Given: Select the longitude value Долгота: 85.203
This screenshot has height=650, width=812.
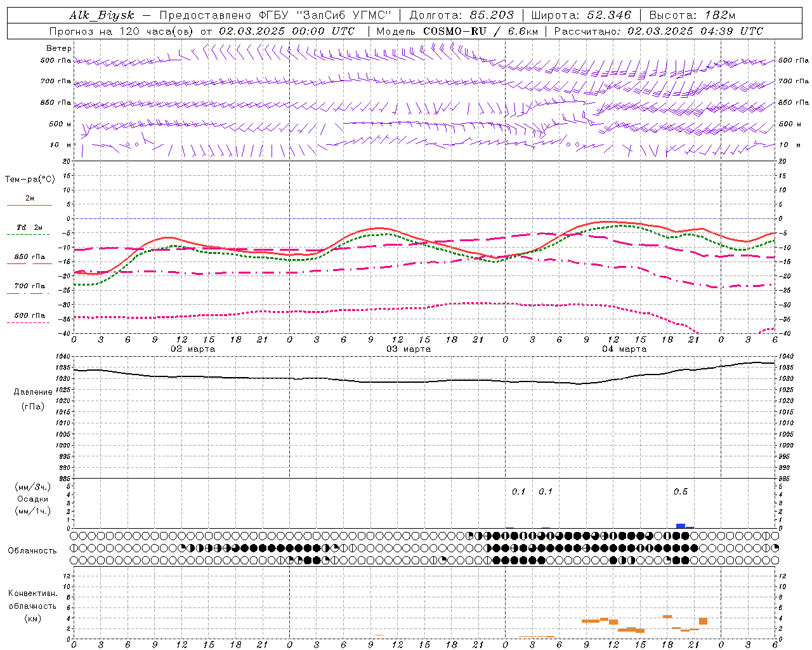Looking at the screenshot, I should tap(461, 15).
